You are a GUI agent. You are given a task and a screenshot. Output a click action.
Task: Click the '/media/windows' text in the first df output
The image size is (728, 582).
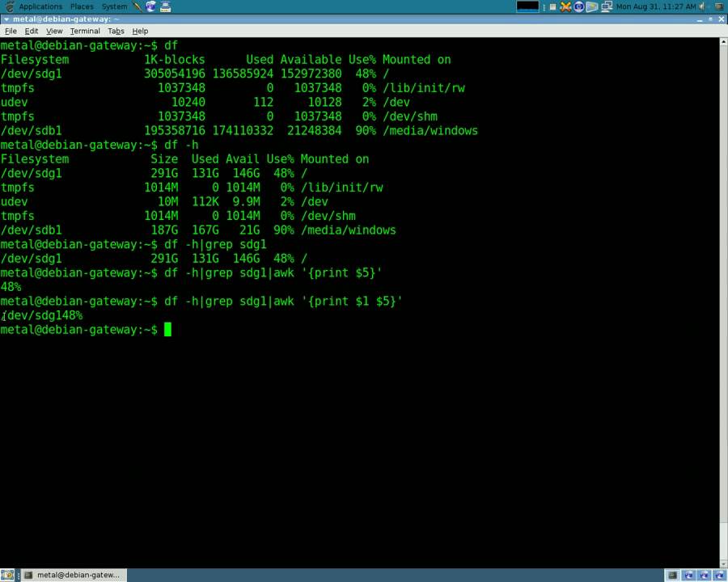[x=430, y=131]
